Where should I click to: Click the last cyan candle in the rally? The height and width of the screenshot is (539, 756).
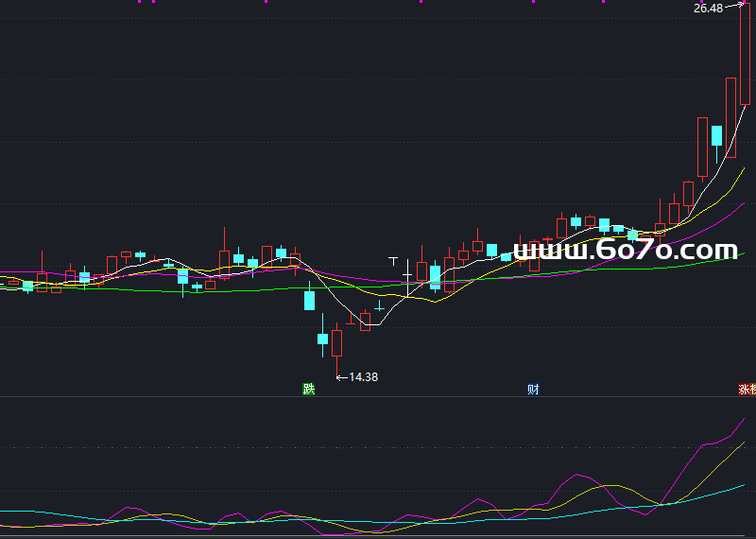(x=717, y=135)
